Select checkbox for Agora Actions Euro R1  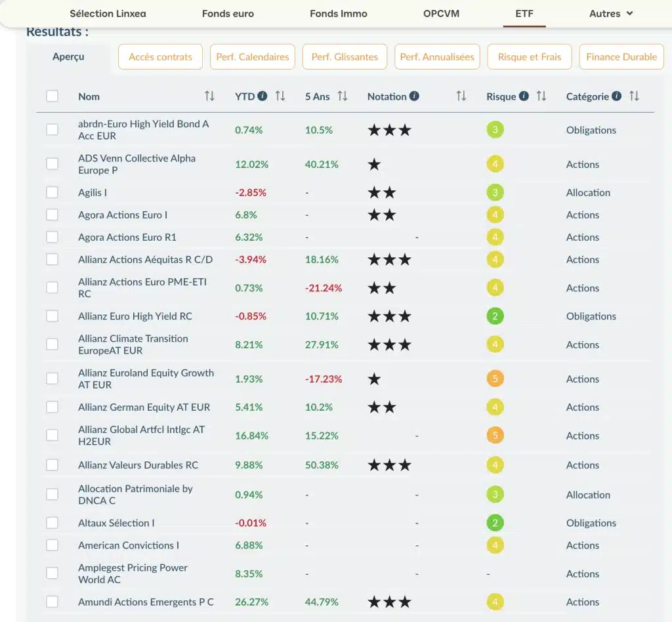pos(52,237)
